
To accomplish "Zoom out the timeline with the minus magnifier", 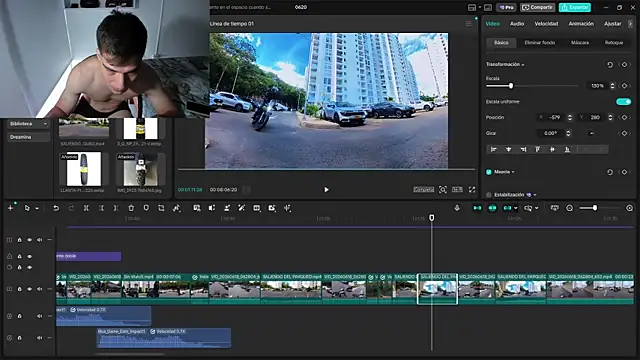I will coord(569,208).
